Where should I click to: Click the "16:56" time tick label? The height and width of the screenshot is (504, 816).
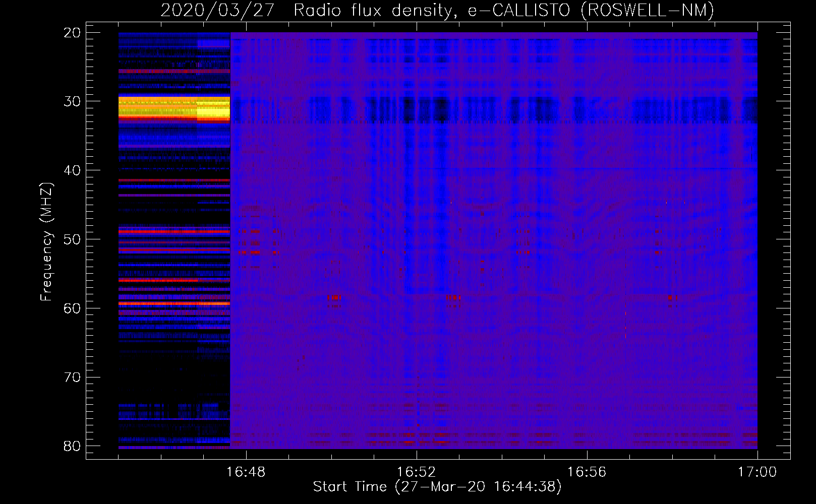point(587,472)
